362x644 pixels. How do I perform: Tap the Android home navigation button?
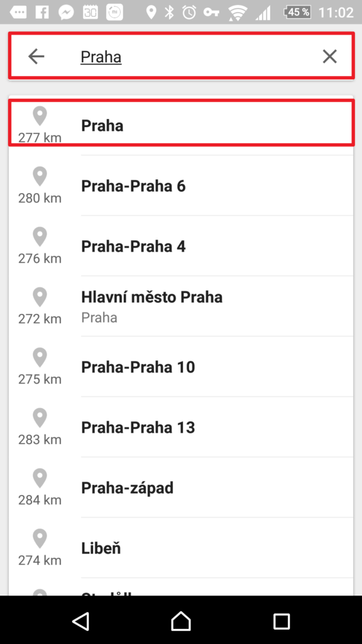[181, 620]
